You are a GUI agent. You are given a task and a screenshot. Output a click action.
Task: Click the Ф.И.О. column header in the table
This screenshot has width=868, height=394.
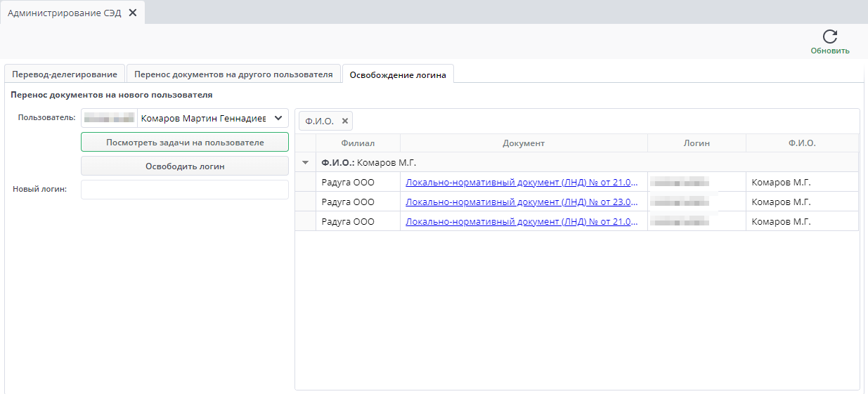click(x=802, y=143)
